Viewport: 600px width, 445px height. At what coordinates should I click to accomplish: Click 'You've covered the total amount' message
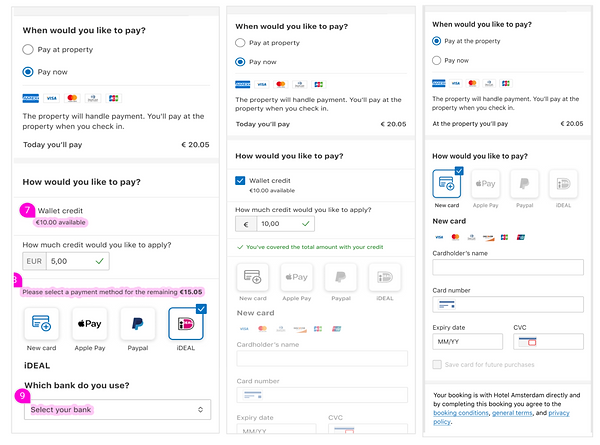(x=315, y=247)
